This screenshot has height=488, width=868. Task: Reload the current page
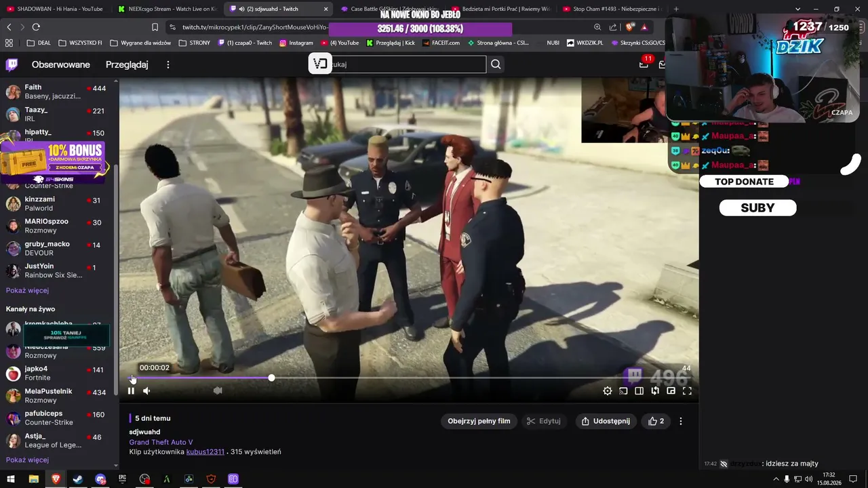(x=36, y=27)
